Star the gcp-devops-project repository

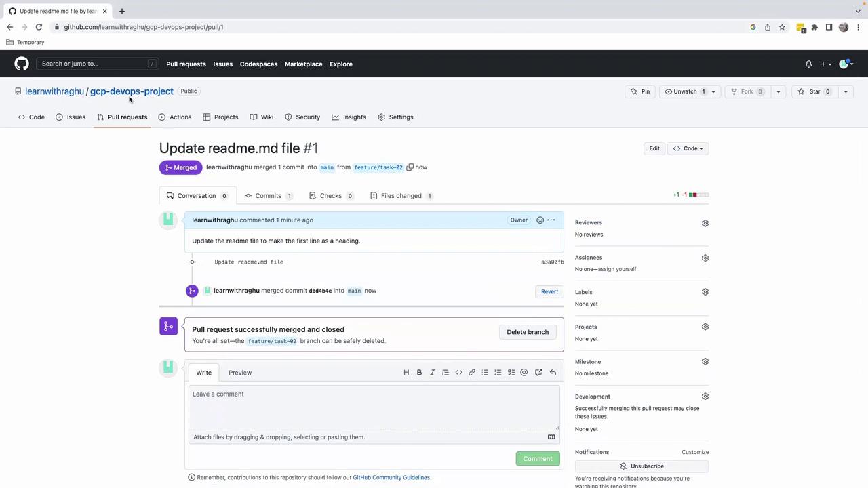tap(814, 91)
